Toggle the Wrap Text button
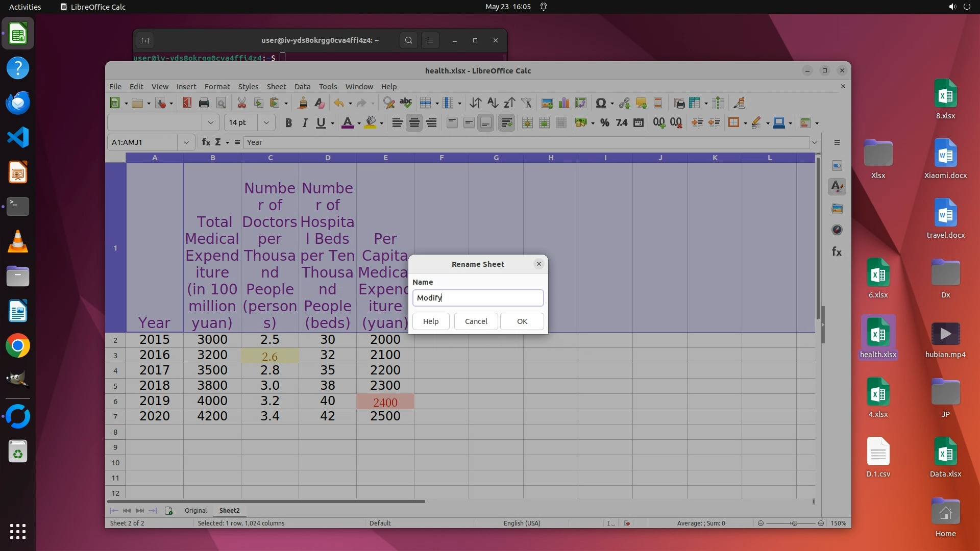Image resolution: width=980 pixels, height=551 pixels. [506, 122]
